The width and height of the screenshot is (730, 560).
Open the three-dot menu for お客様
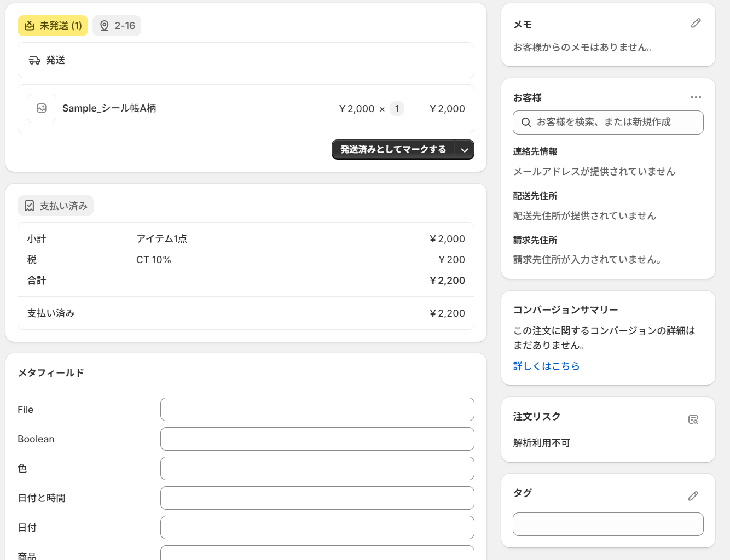click(x=696, y=97)
